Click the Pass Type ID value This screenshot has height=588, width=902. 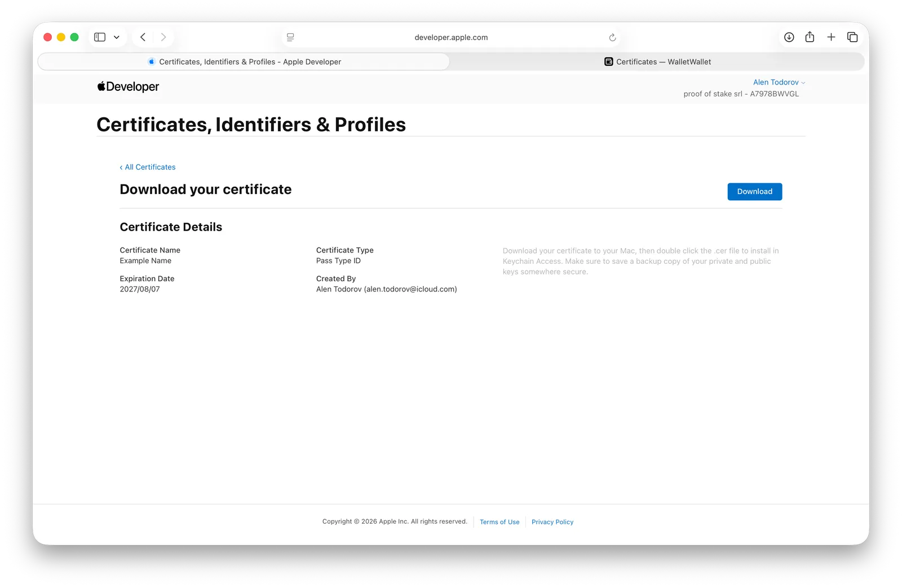pyautogui.click(x=338, y=260)
